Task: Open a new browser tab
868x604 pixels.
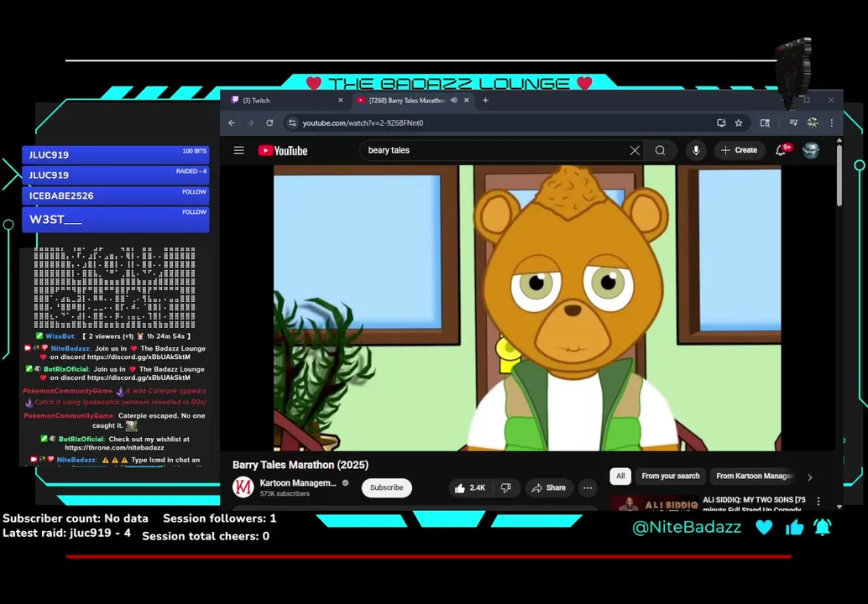Action: [x=485, y=100]
